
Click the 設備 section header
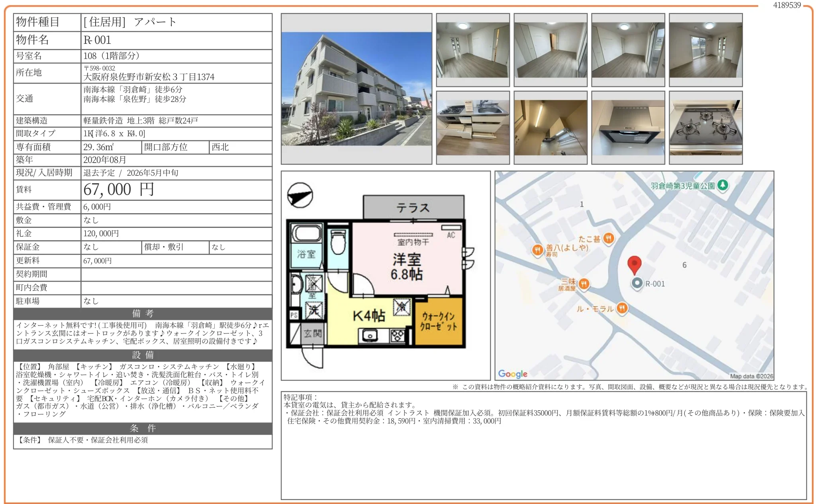(143, 355)
